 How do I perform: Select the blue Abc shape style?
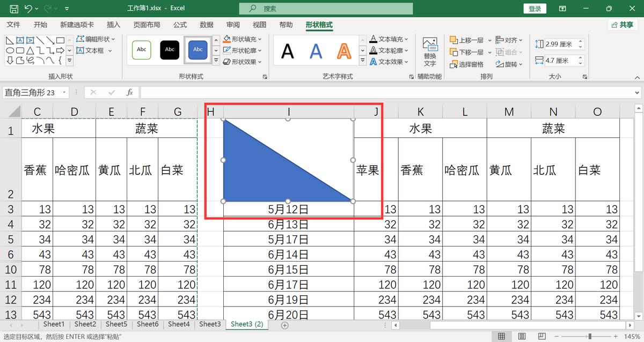click(x=197, y=50)
